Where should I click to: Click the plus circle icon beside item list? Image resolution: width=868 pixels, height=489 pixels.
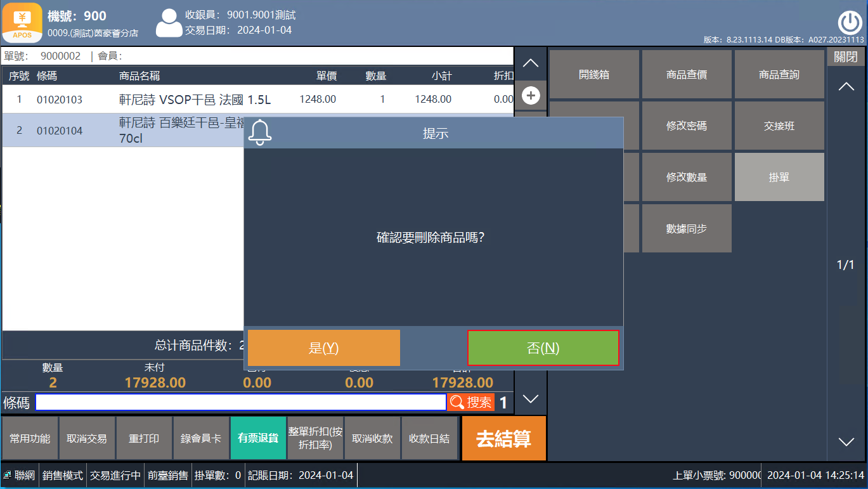point(531,96)
